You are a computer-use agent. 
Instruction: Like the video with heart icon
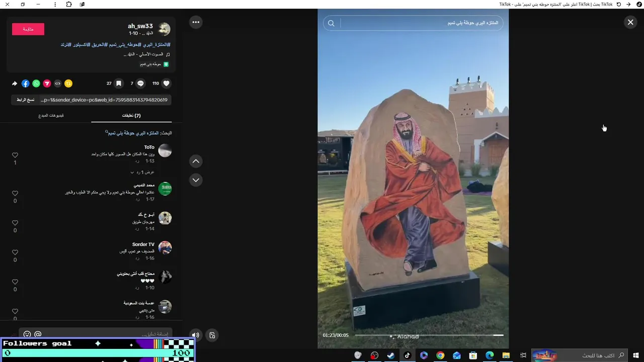pos(167,83)
